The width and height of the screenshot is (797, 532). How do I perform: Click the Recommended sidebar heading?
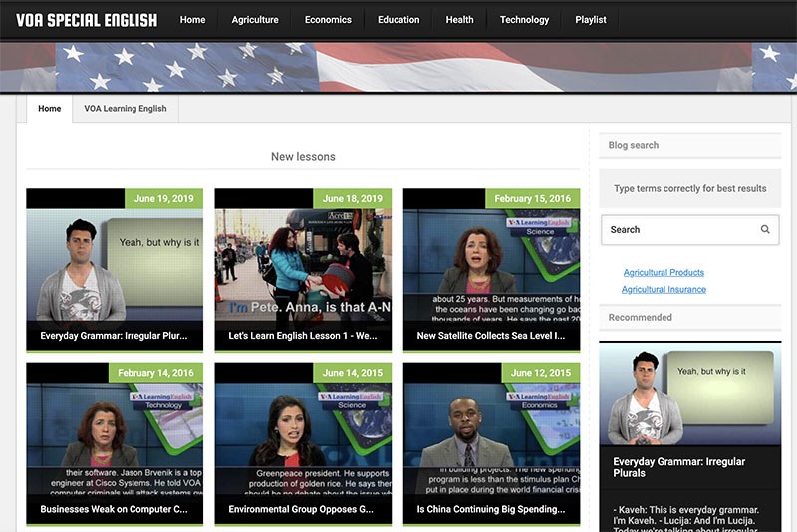(x=640, y=317)
